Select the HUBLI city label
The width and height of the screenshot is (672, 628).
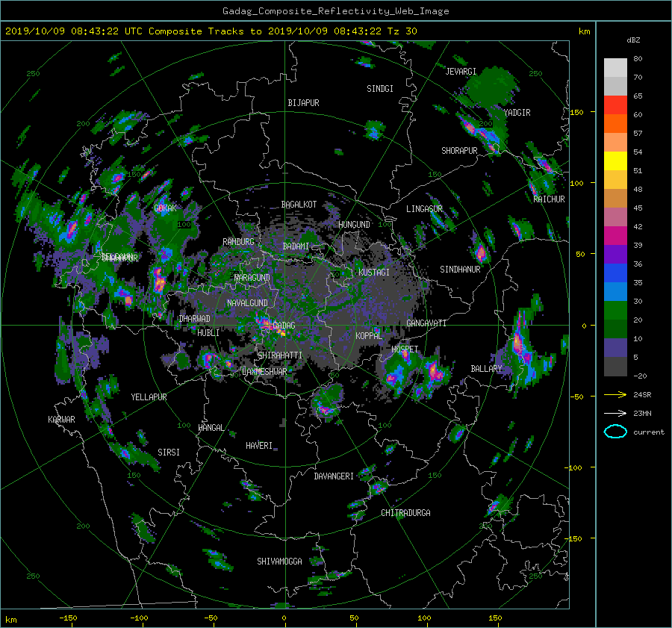208,332
